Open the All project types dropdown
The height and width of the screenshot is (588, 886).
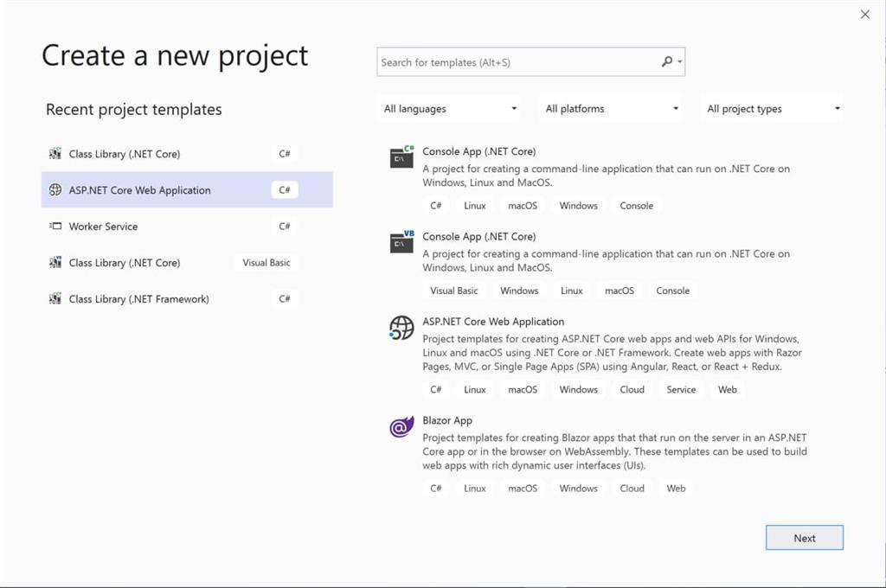774,109
